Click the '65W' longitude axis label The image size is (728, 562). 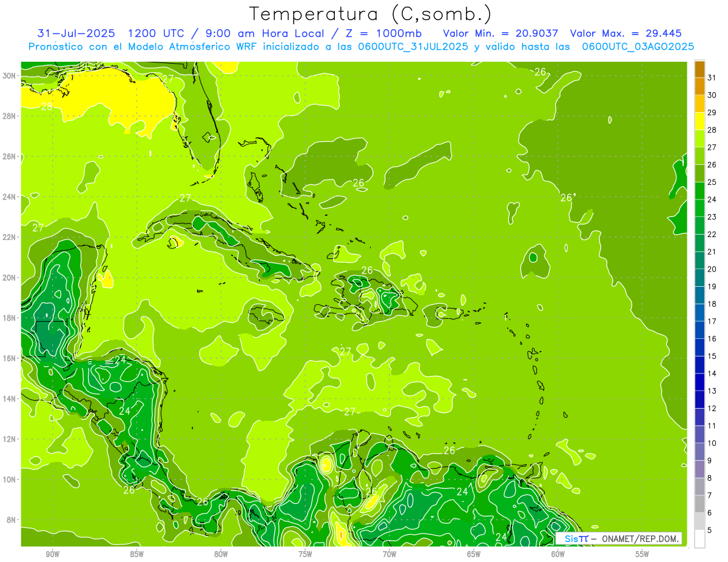coord(474,554)
